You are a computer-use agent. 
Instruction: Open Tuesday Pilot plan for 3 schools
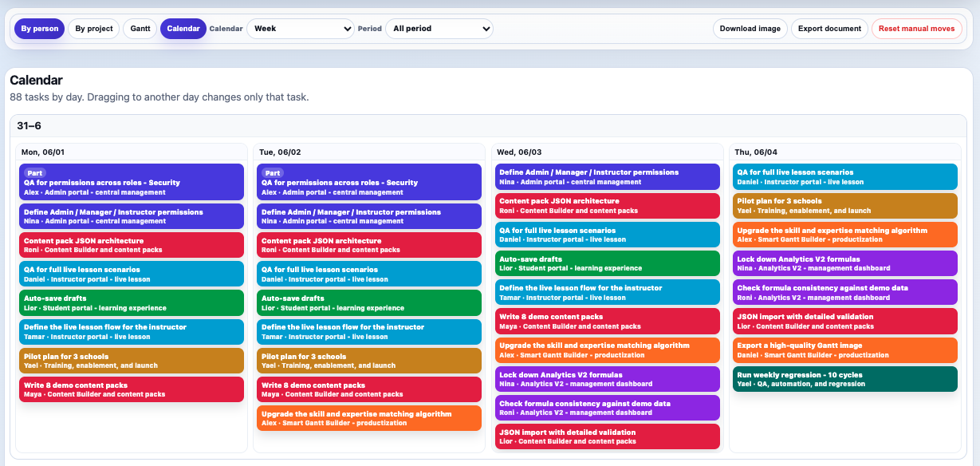click(x=369, y=361)
